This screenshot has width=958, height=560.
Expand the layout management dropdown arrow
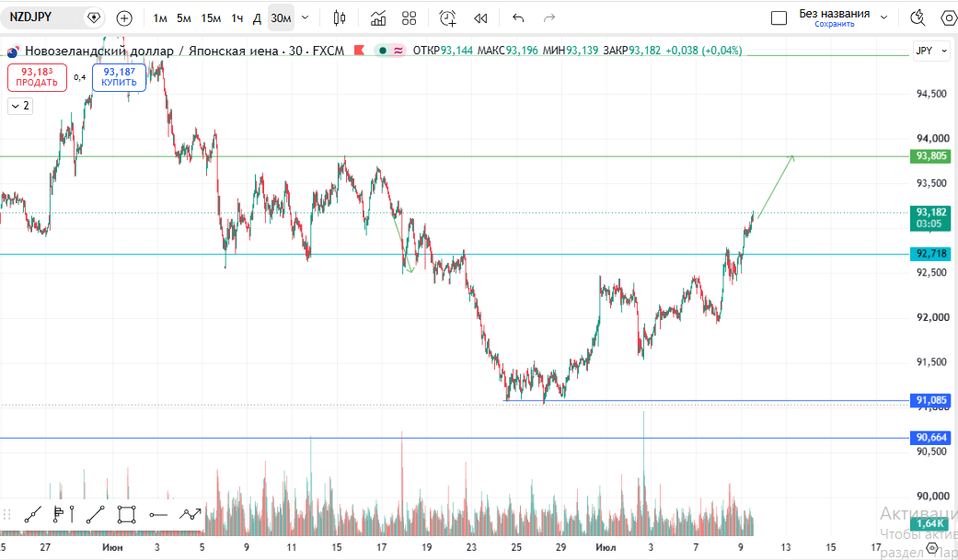click(x=884, y=17)
